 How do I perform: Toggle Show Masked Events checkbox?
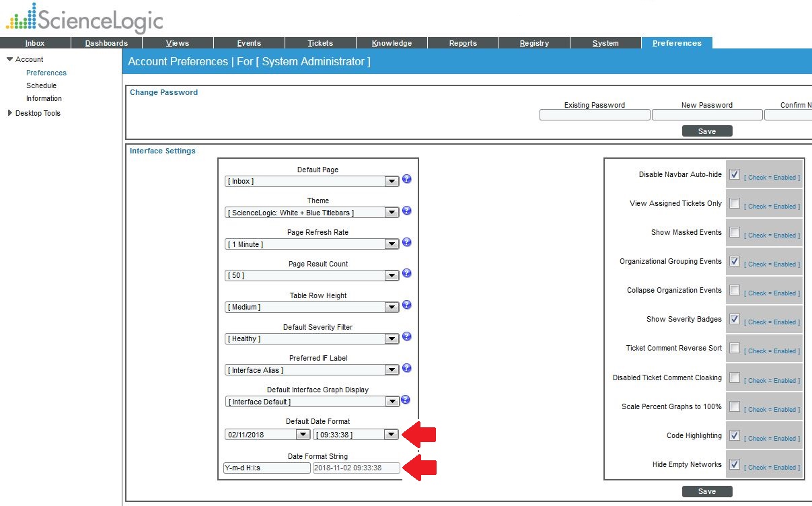tap(735, 232)
